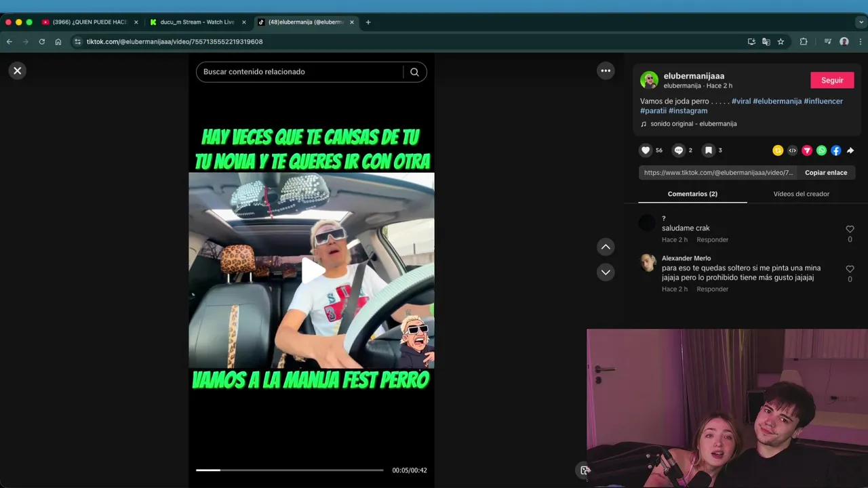Repost the video with the yellow repost icon

click(x=778, y=150)
